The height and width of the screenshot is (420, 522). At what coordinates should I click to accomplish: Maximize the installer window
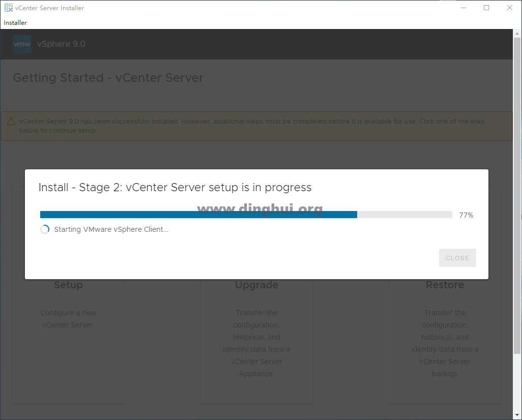(x=486, y=8)
